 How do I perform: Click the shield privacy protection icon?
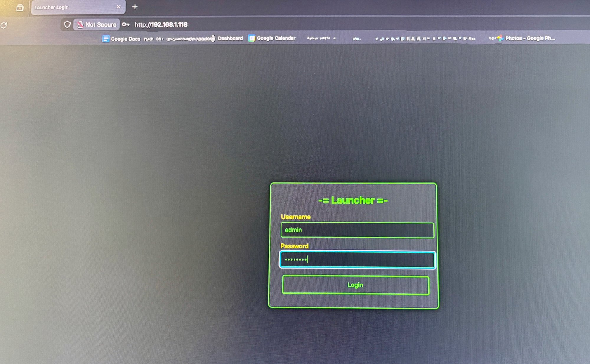(68, 24)
